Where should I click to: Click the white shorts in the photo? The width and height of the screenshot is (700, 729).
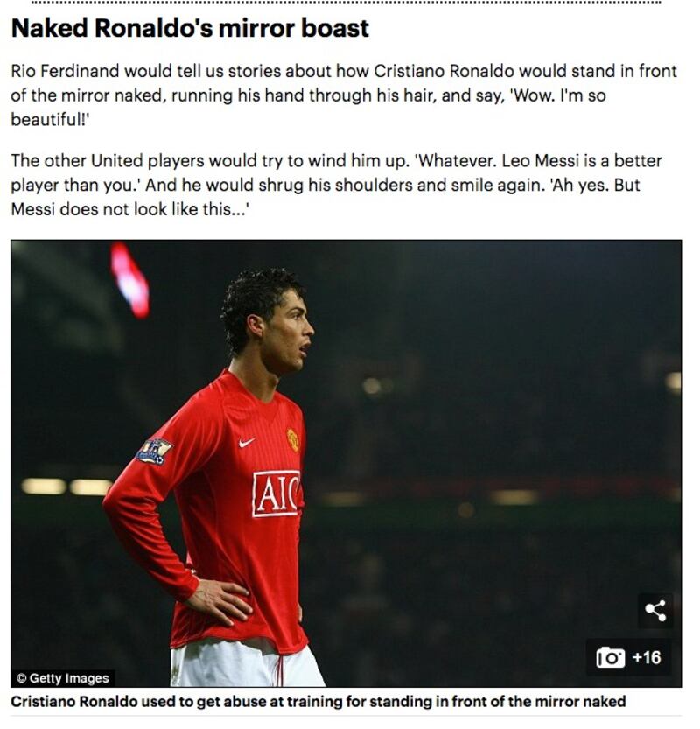[247, 665]
